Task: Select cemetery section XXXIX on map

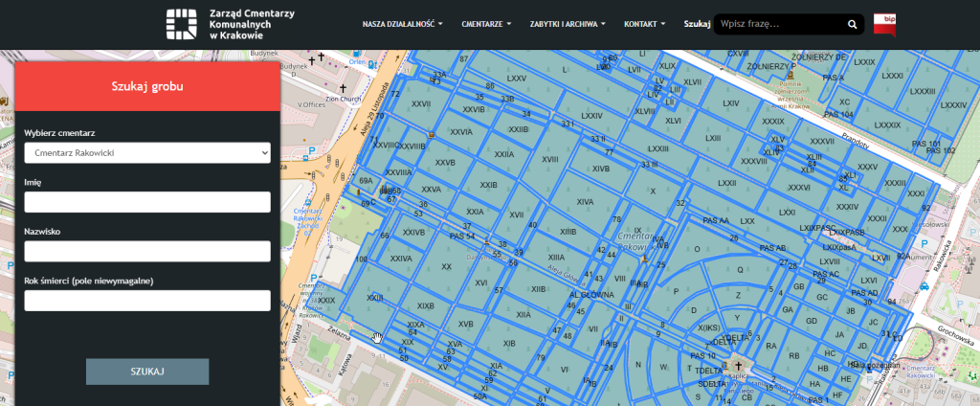Action: tap(773, 121)
